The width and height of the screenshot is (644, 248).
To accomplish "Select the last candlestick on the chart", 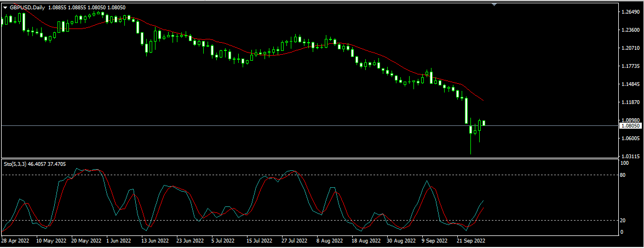I will pos(484,123).
